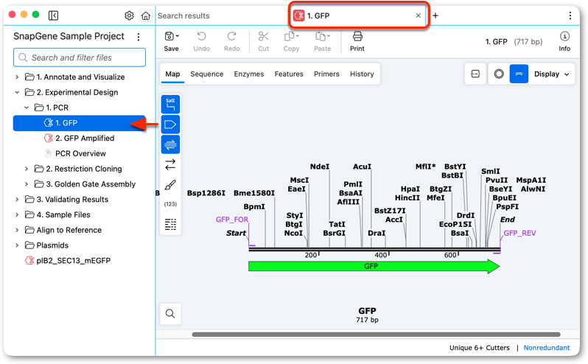Close the 1. GFP tab

click(x=418, y=15)
